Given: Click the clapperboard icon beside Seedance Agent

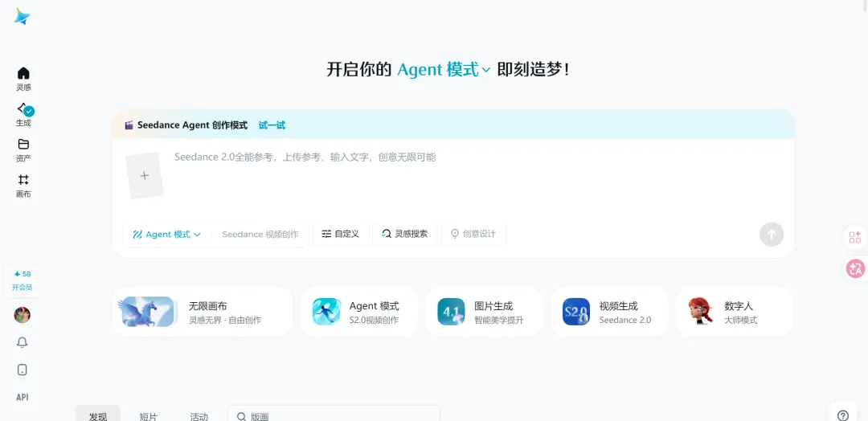Looking at the screenshot, I should (x=129, y=125).
